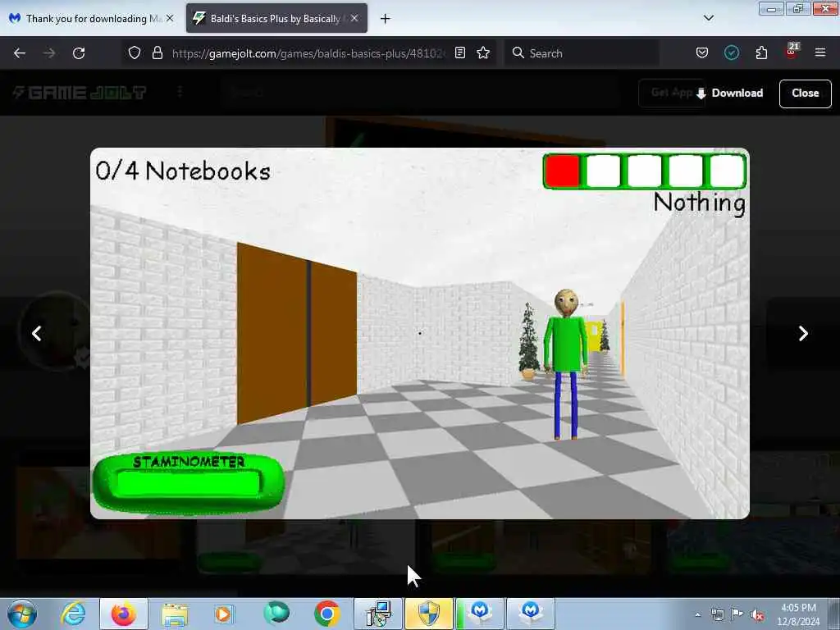Click the enlarged Baldi screenshot image

click(419, 333)
